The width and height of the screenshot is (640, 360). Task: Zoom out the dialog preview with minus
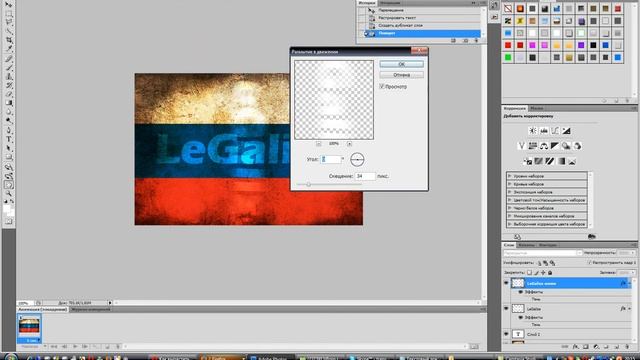click(x=319, y=144)
